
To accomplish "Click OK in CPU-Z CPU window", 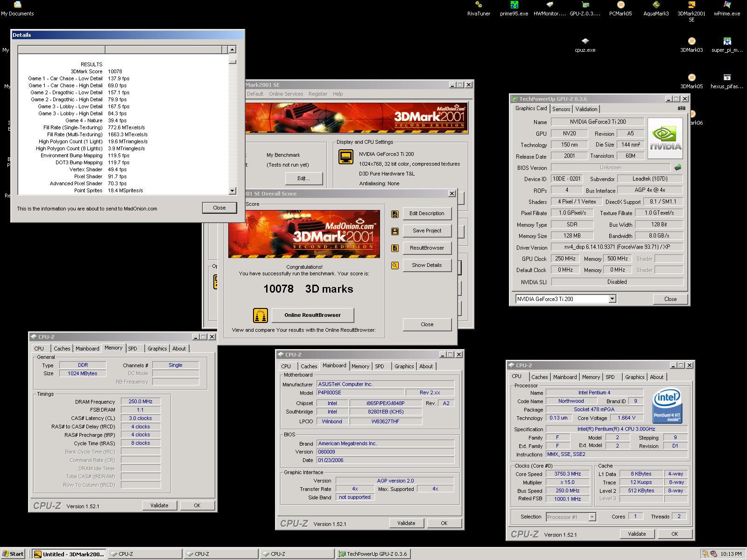I will 675,534.
